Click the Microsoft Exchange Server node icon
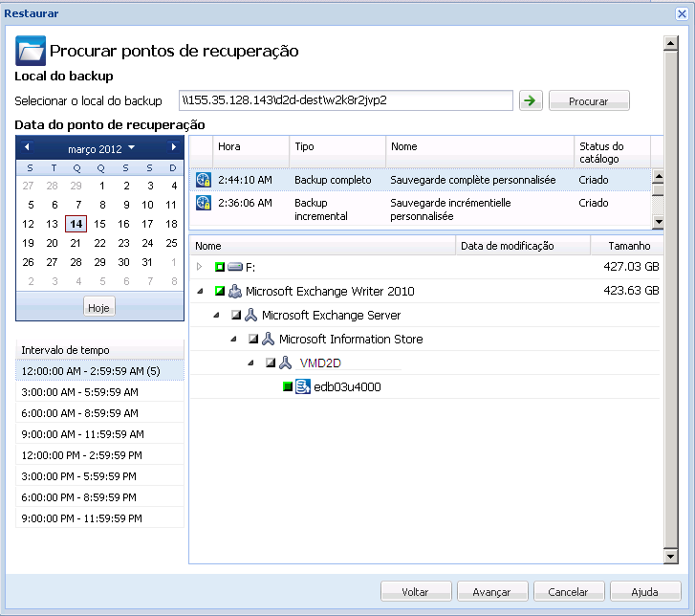This screenshot has height=616, width=695. tap(251, 315)
